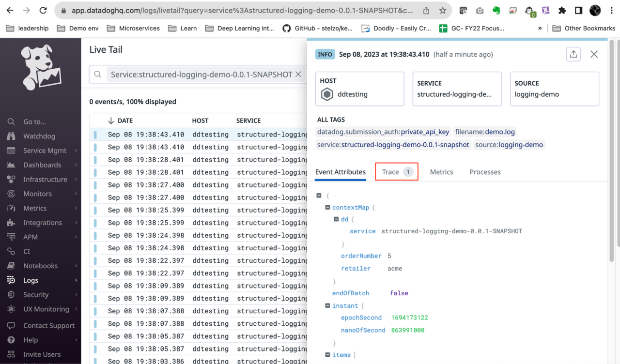Click the share icon in the log detail panel
The height and width of the screenshot is (364, 620).
(573, 54)
